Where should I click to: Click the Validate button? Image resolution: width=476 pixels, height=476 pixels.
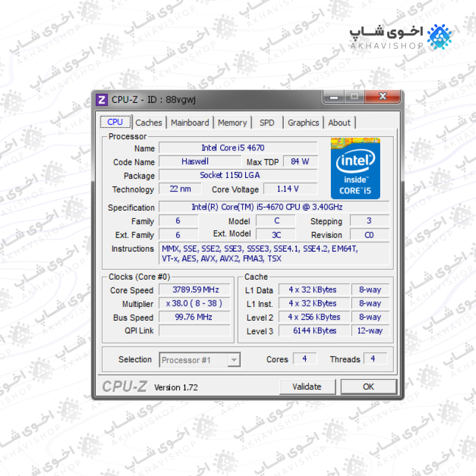pyautogui.click(x=307, y=387)
